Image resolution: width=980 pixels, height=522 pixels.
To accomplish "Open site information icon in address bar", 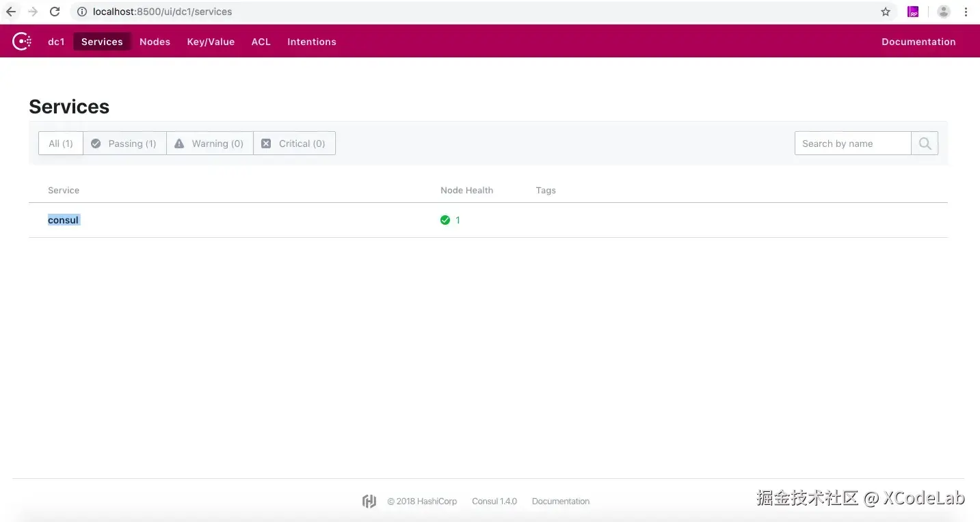I will pyautogui.click(x=81, y=12).
